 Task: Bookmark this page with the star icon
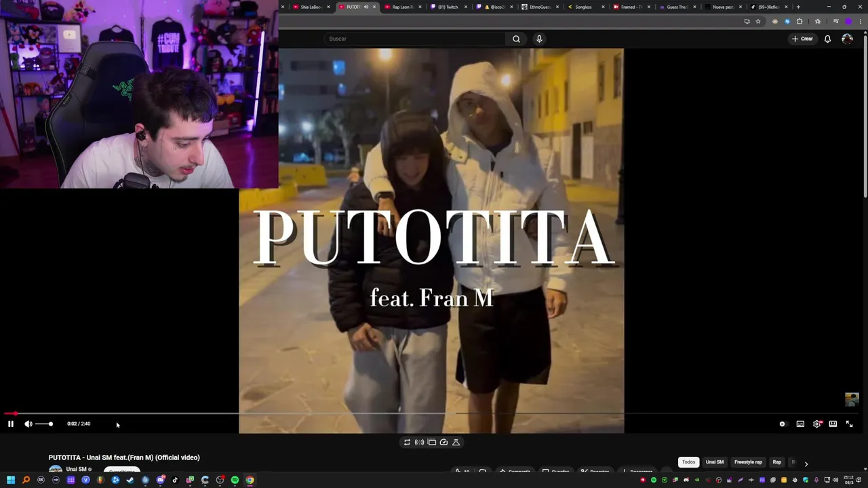coord(758,21)
